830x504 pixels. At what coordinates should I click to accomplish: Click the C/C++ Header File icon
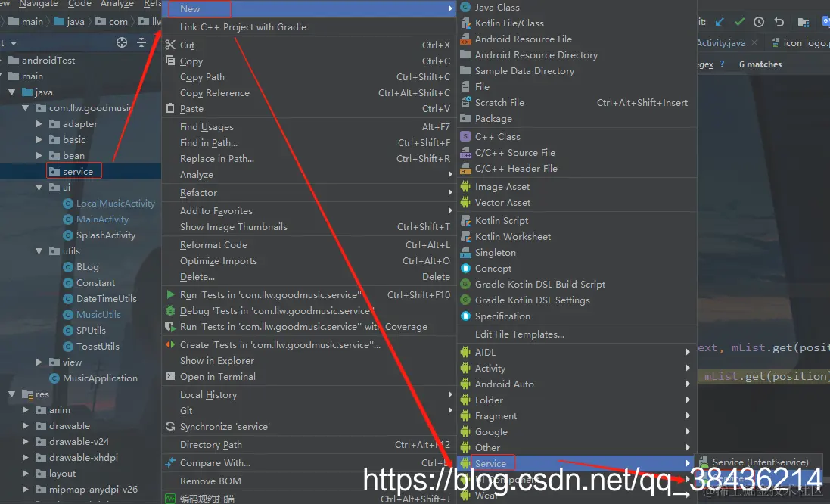(x=465, y=168)
